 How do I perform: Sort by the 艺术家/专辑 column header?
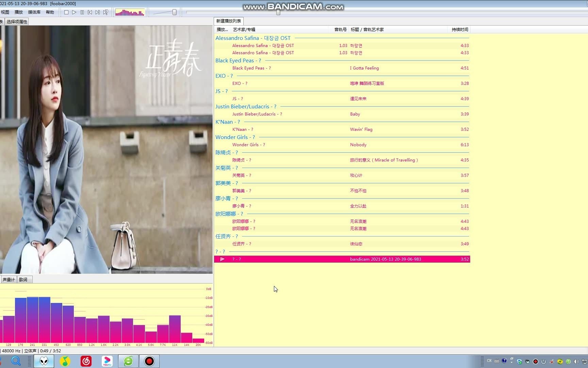click(x=279, y=30)
